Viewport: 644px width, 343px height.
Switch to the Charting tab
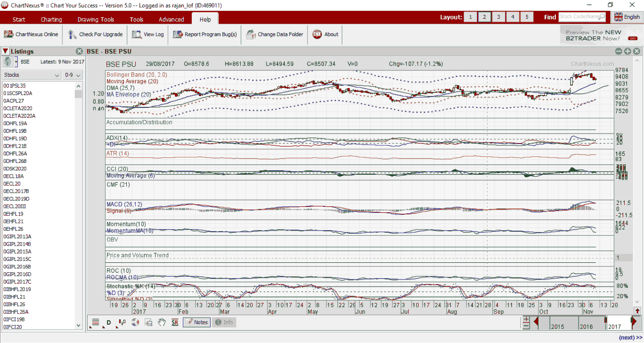[52, 19]
